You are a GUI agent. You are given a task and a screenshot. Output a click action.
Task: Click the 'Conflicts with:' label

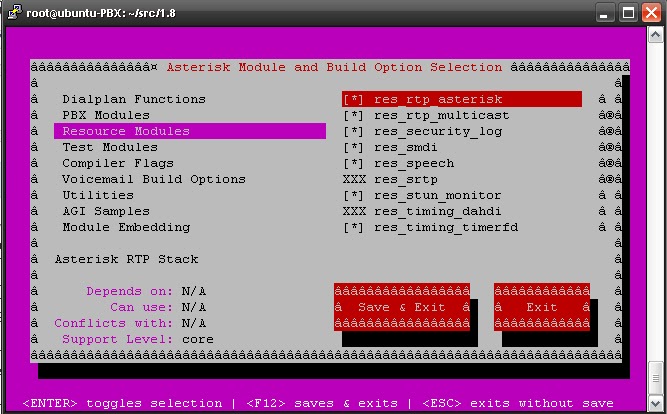click(x=114, y=323)
